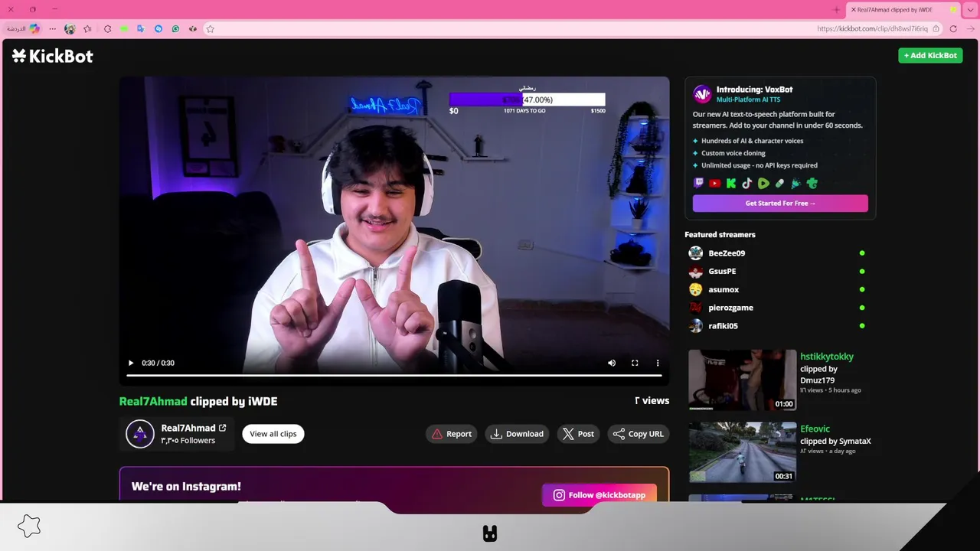
Task: Click the site info lock icon
Action: 936,29
